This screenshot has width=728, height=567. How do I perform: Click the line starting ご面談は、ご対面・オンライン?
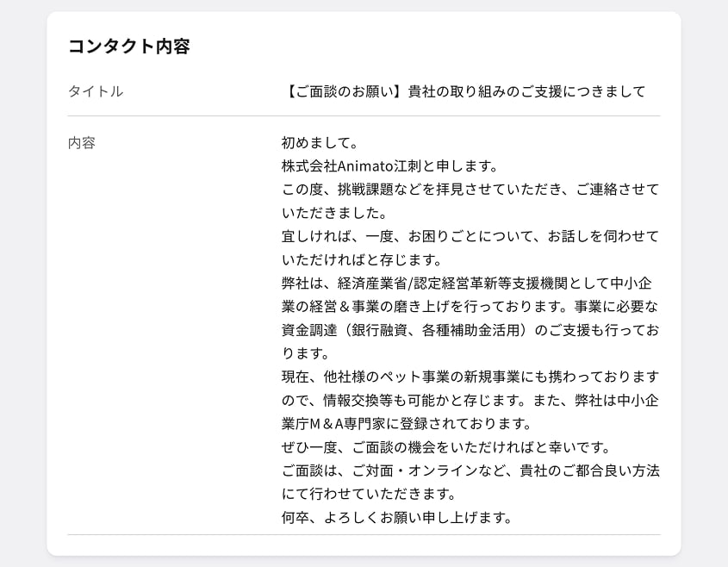coord(470,470)
